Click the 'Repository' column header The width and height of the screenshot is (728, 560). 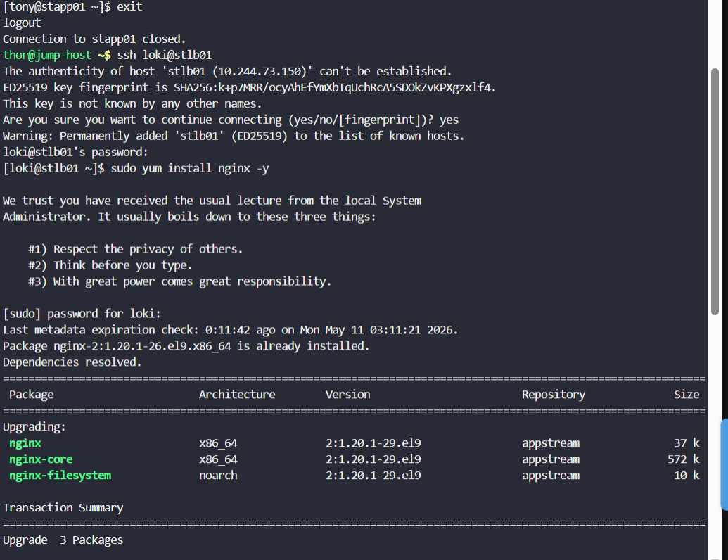pyautogui.click(x=554, y=395)
